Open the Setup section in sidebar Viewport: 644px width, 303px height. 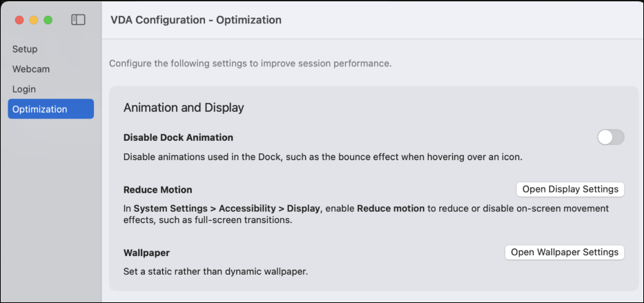[25, 49]
